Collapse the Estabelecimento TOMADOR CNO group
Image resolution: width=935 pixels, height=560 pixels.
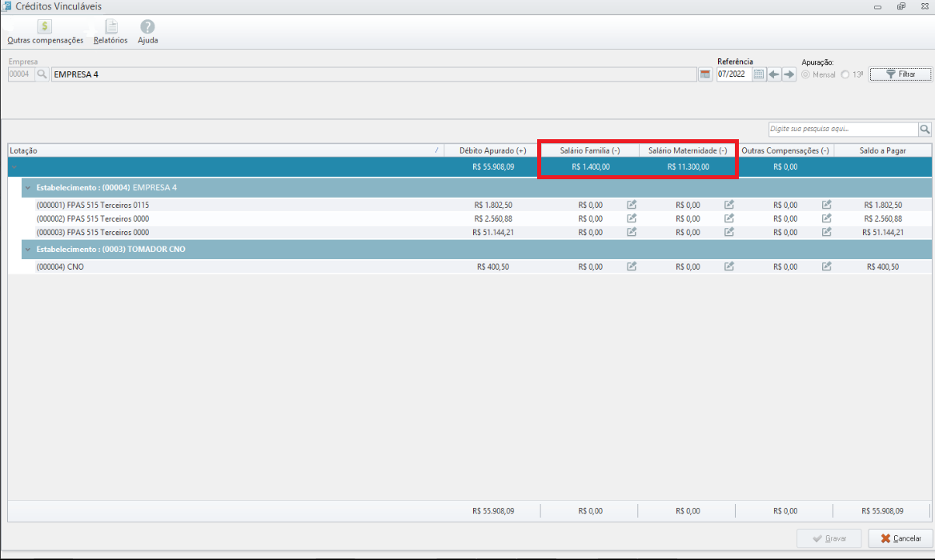click(27, 249)
